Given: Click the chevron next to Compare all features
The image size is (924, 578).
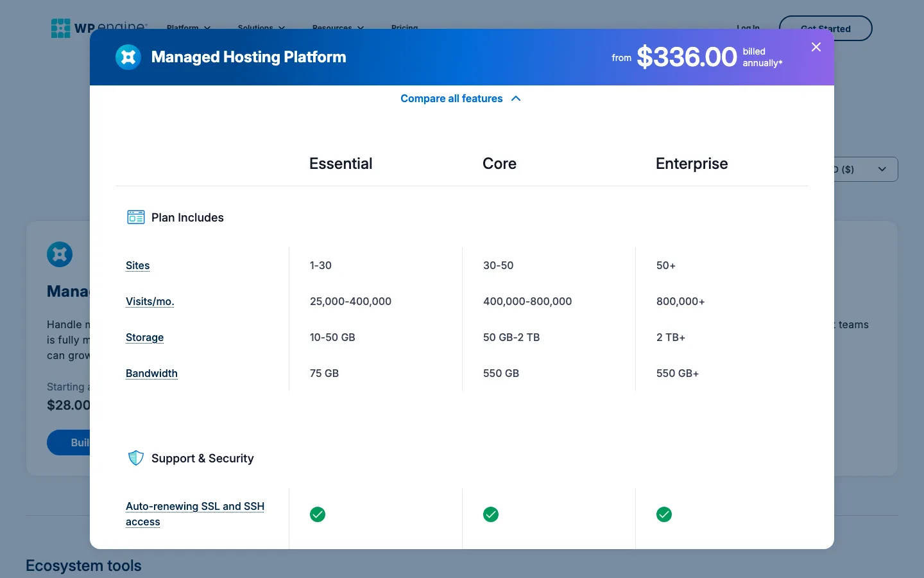Looking at the screenshot, I should point(516,98).
